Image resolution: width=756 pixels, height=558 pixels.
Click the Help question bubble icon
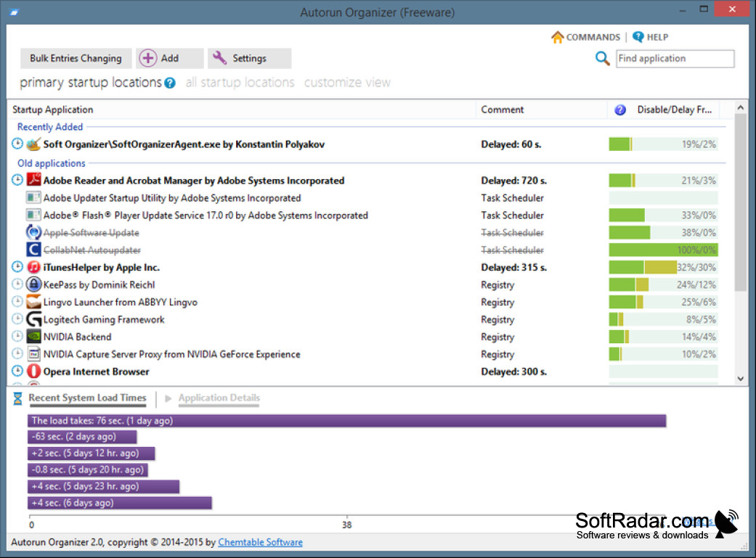[x=638, y=37]
